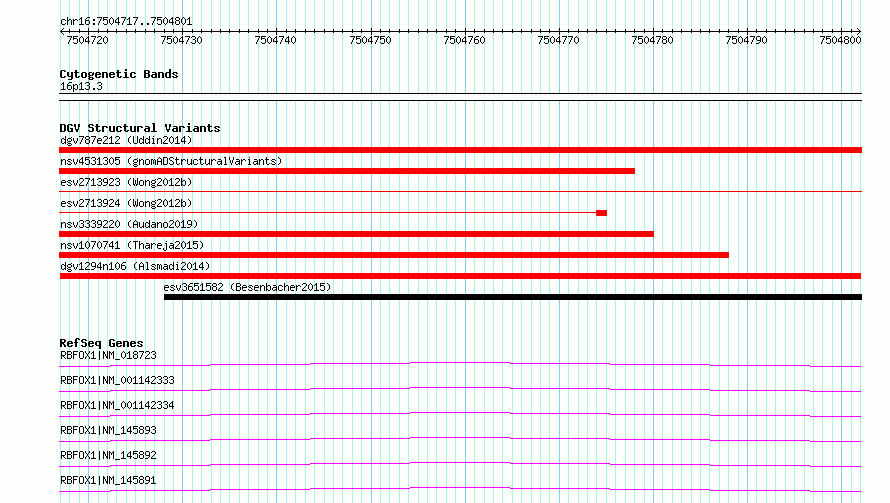Click ruler position 7504760

pos(464,40)
